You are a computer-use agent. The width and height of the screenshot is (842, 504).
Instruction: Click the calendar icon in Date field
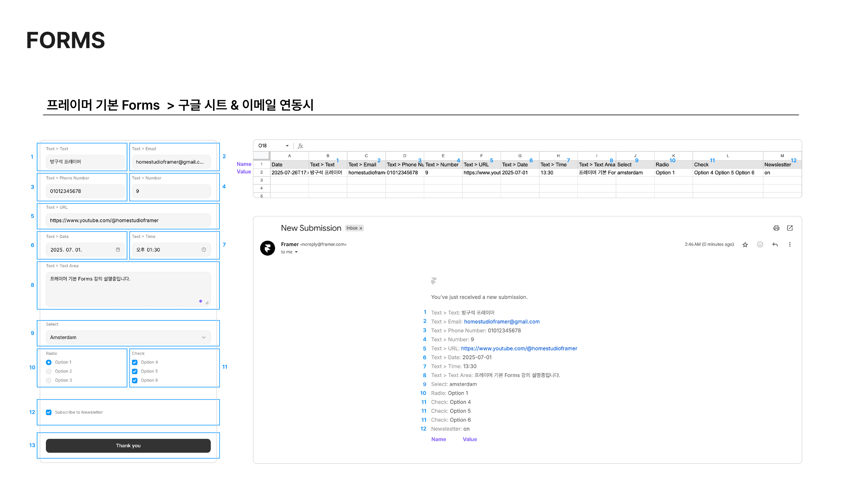118,250
